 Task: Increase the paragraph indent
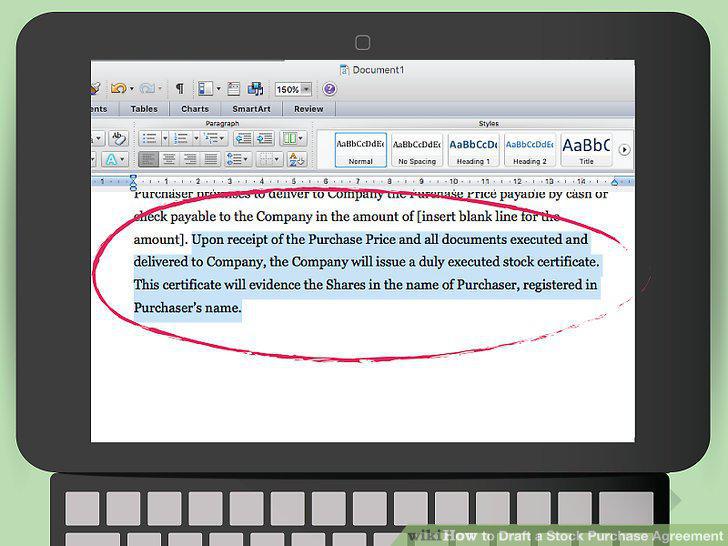[x=265, y=138]
